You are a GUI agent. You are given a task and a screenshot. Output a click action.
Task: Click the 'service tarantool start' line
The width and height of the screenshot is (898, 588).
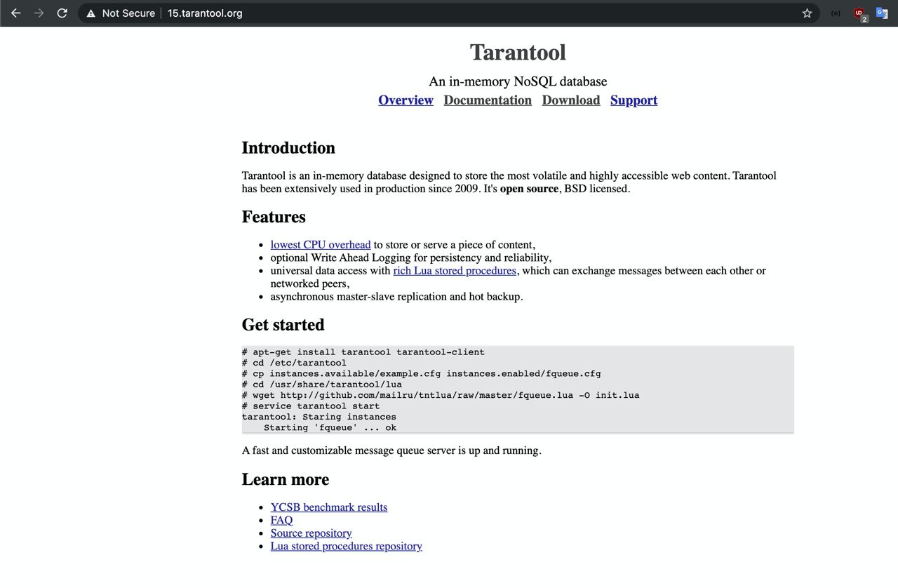coord(311,406)
